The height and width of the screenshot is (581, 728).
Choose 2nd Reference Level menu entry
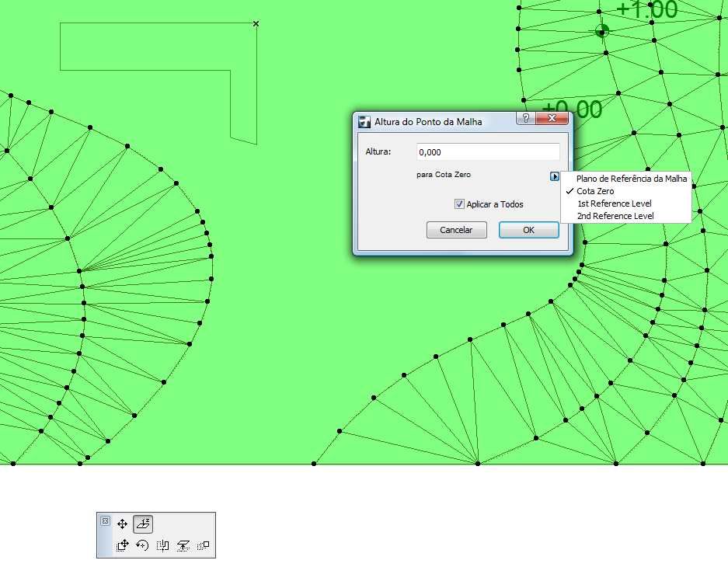(626, 216)
